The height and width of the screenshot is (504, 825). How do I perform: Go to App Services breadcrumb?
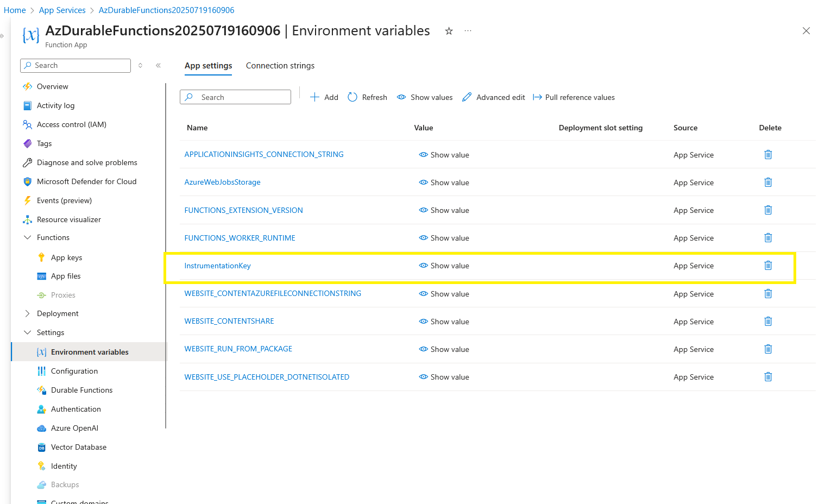[x=62, y=10]
